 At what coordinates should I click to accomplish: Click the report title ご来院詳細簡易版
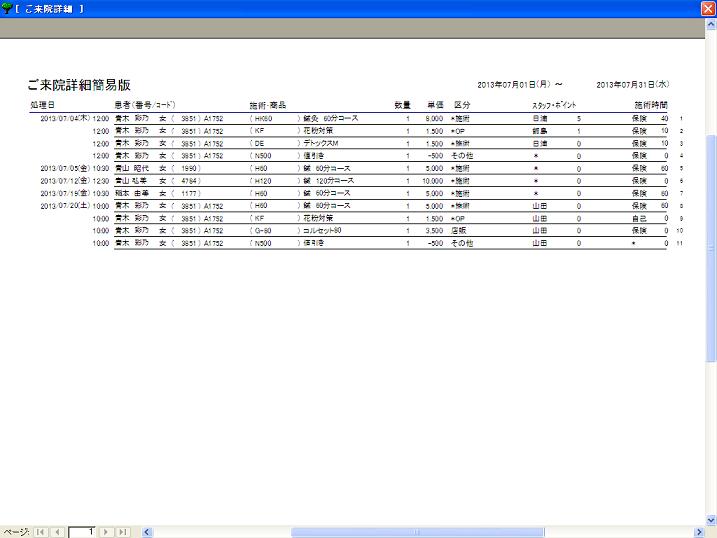79,85
